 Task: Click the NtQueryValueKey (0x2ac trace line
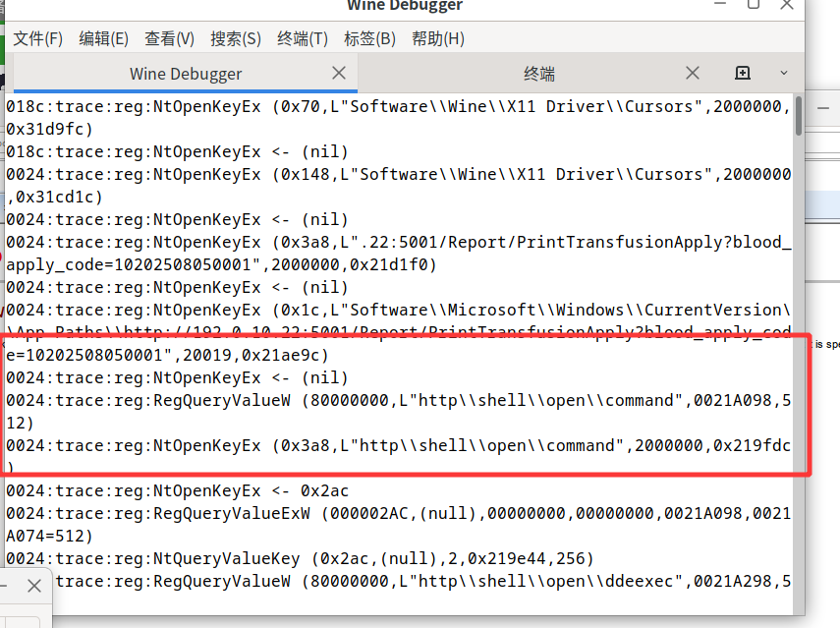click(300, 559)
